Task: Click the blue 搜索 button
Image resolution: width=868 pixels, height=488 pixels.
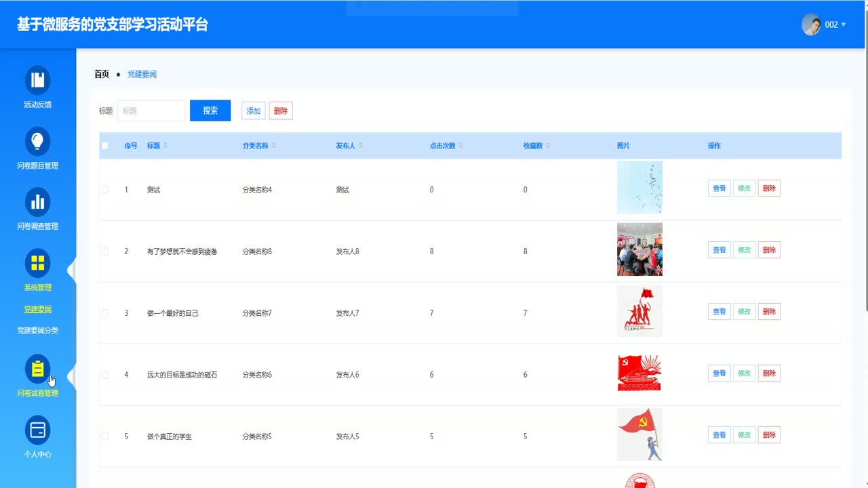Action: [210, 110]
